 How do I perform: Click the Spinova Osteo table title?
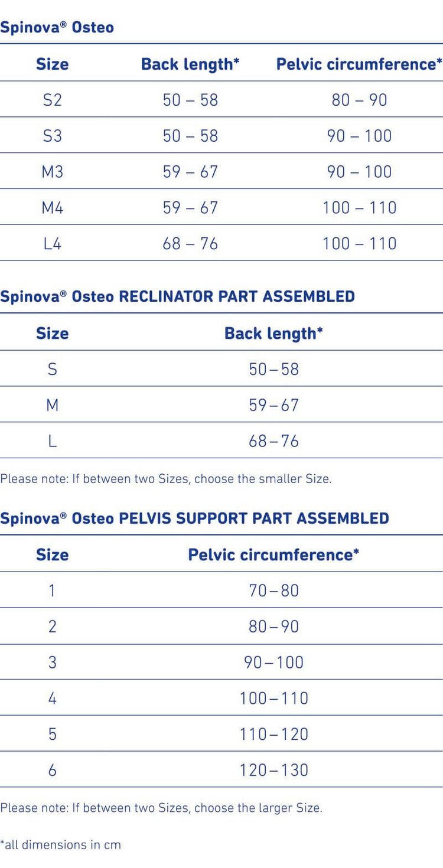click(57, 27)
